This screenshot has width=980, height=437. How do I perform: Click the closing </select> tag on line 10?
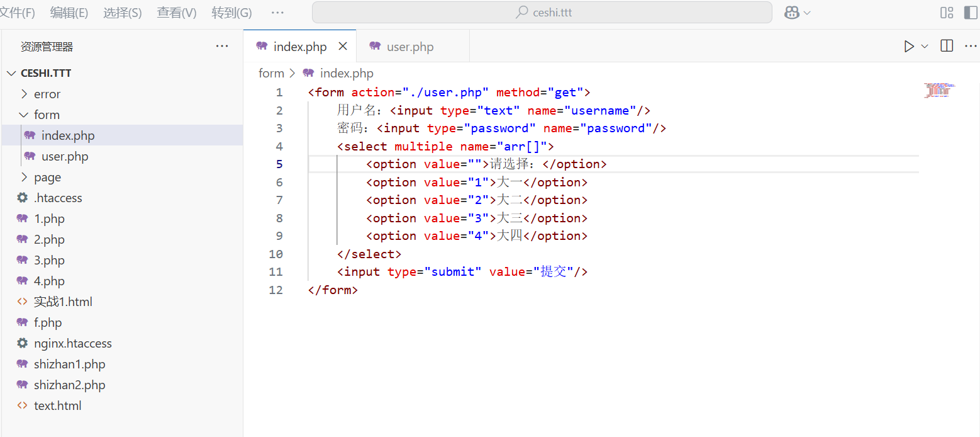tap(369, 254)
